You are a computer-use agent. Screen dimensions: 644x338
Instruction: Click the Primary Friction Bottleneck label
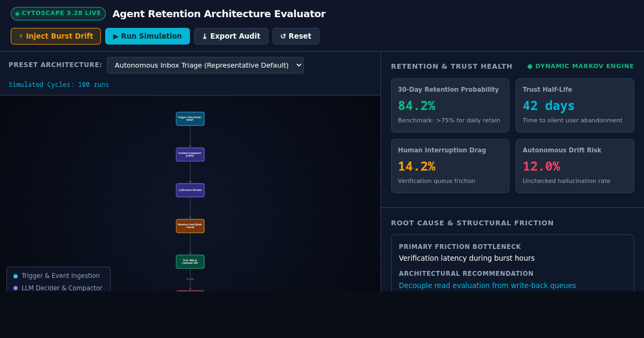[460, 247]
